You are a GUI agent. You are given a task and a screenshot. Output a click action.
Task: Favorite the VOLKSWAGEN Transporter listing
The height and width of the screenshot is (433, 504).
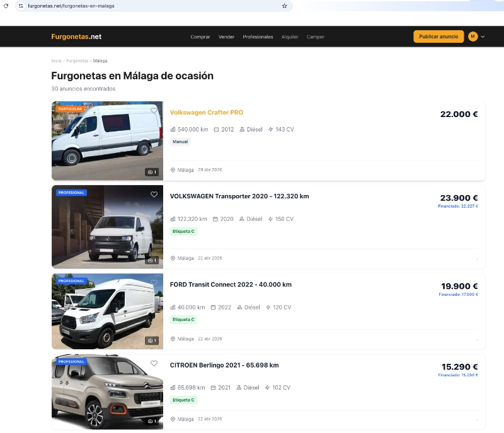(x=154, y=194)
